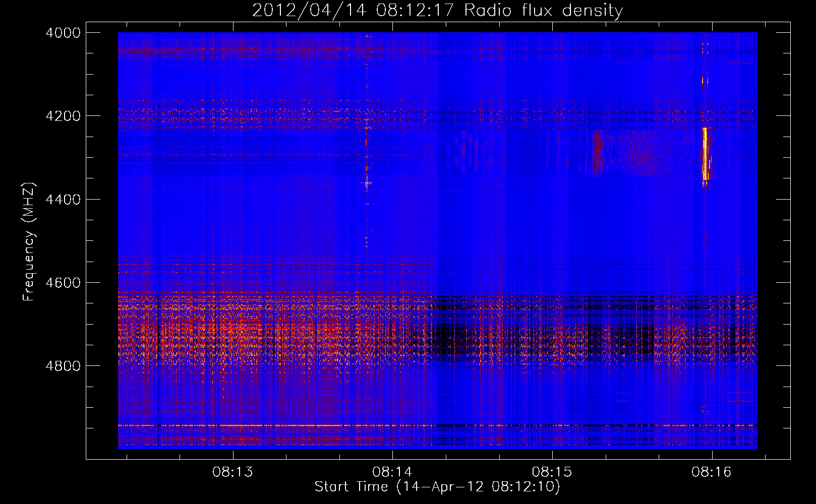816x504 pixels.
Task: Click the plot title "2012/04/14 08:12:17 Radio flux density"
Action: pyautogui.click(x=437, y=11)
